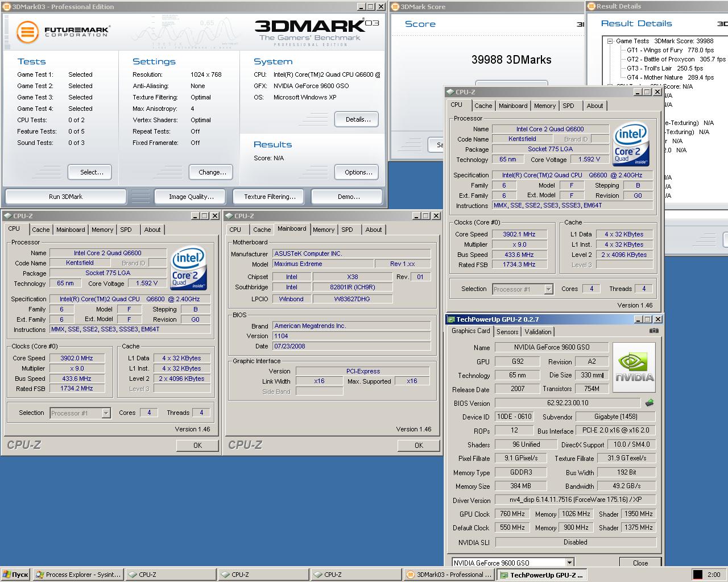Click Memory Size 384 MB field
Viewport: 728px width, 582px height.
point(520,486)
